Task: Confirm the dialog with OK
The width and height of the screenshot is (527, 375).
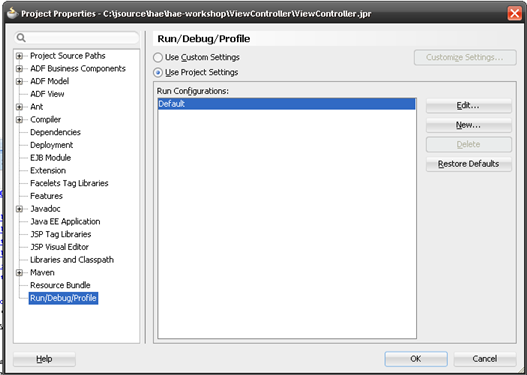Action: (416, 359)
